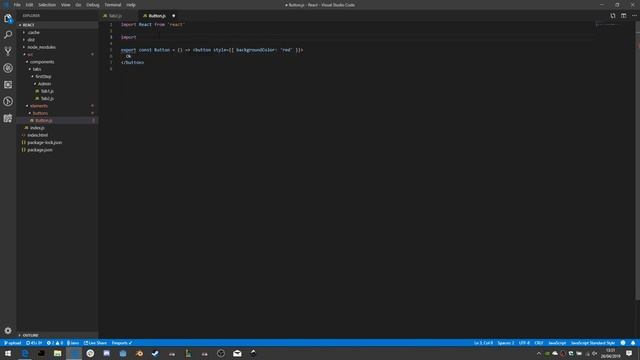
Task: Click the feedback smiley in status bar
Action: click(x=623, y=343)
